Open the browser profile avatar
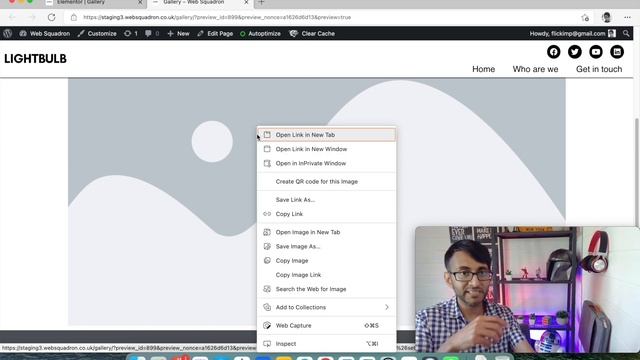Screen dimensions: 640x360 [x=606, y=17]
